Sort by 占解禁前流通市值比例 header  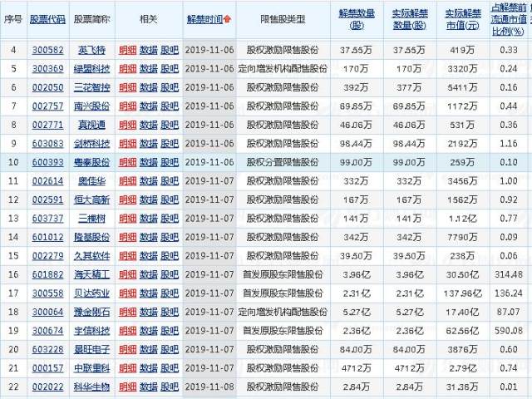[509, 19]
